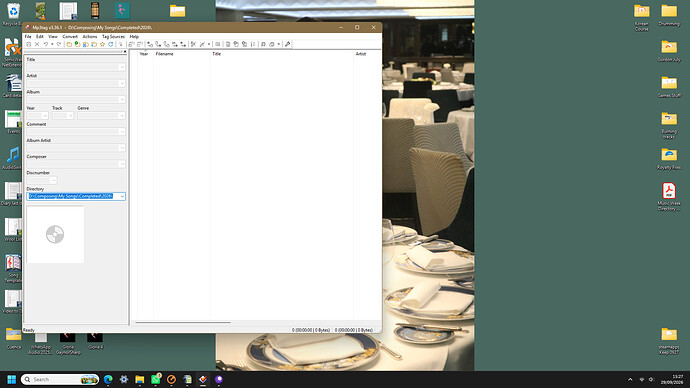Open Microsoft Edge from taskbar

108,379
